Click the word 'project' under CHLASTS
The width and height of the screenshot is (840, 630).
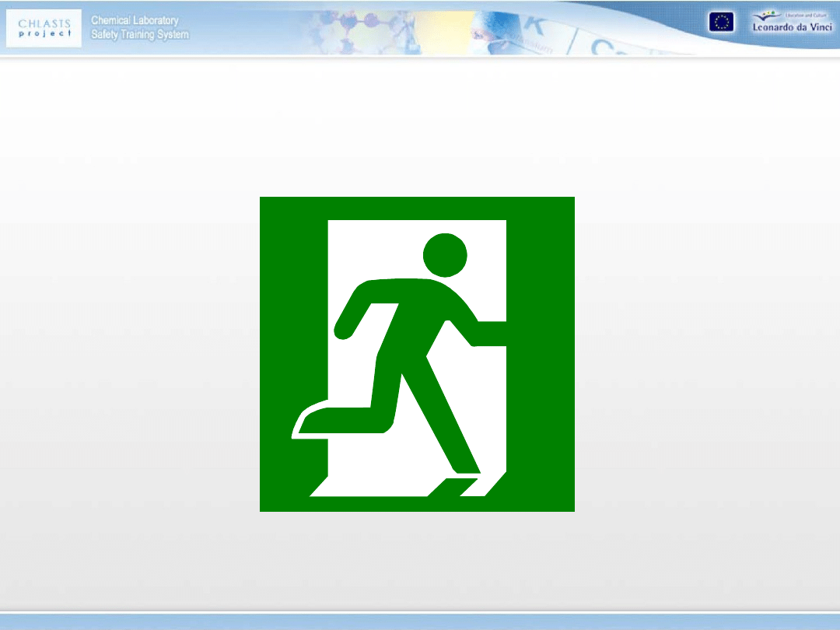[44, 34]
